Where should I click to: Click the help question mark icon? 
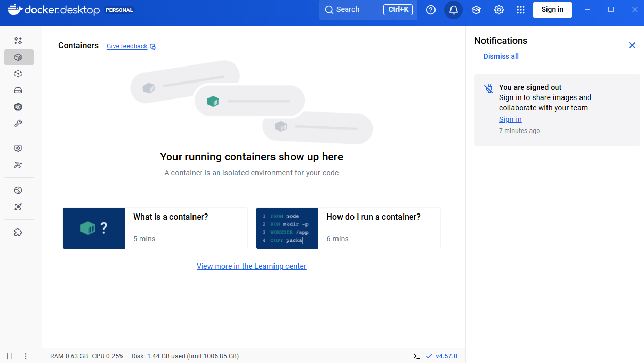click(431, 10)
